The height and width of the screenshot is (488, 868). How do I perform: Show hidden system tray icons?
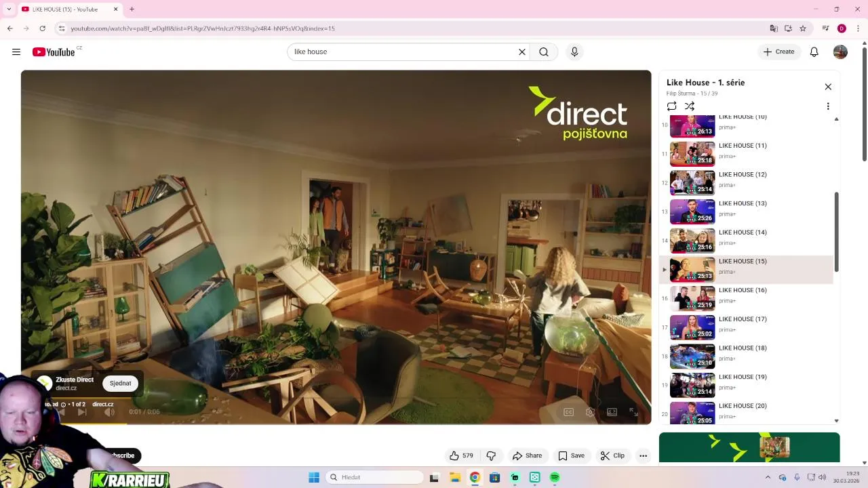[768, 477]
